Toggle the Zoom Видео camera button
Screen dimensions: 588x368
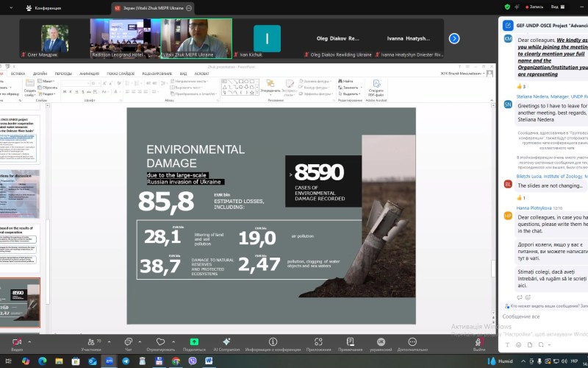pyautogui.click(x=17, y=344)
